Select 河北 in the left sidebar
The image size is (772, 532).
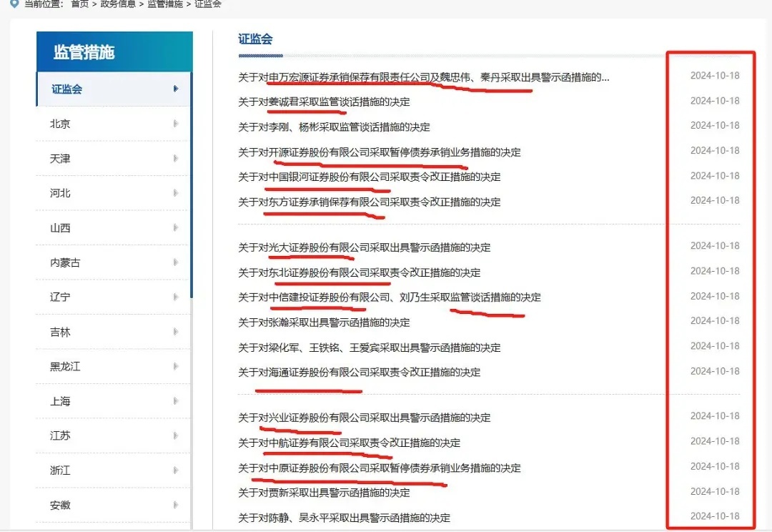point(61,193)
